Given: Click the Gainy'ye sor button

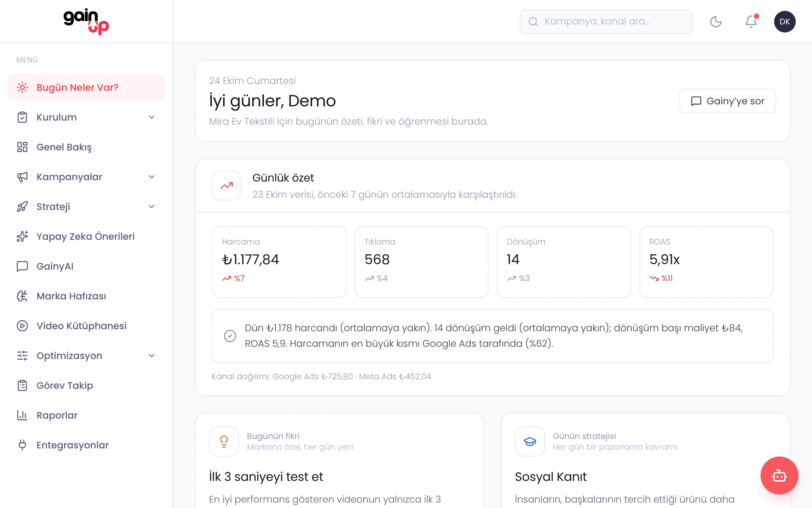Looking at the screenshot, I should coord(727,101).
